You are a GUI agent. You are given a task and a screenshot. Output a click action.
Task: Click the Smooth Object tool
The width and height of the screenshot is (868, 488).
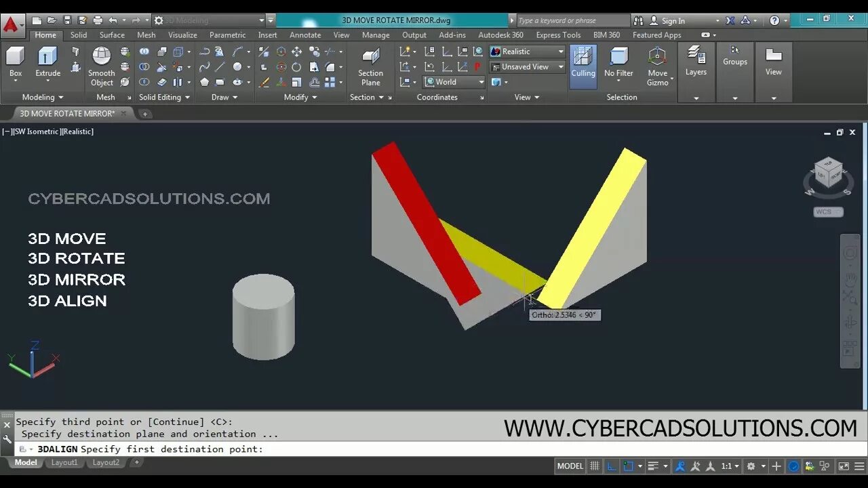102,66
